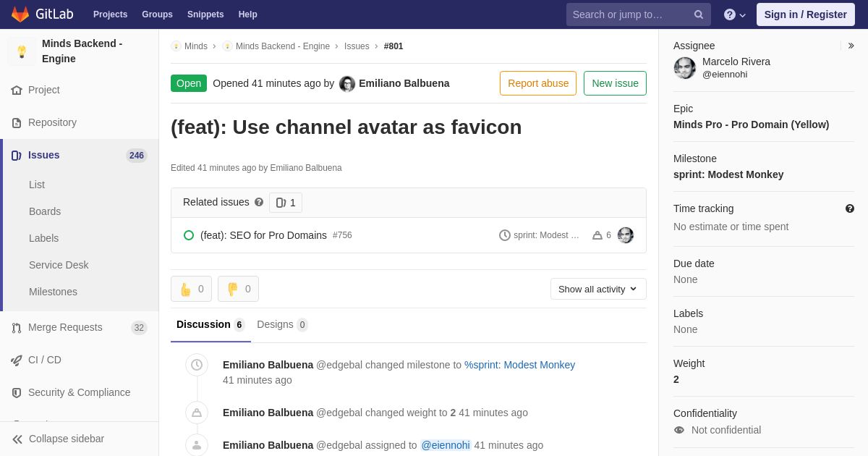Click the New issue button
Viewport: 868px width, 456px height.
[x=615, y=83]
